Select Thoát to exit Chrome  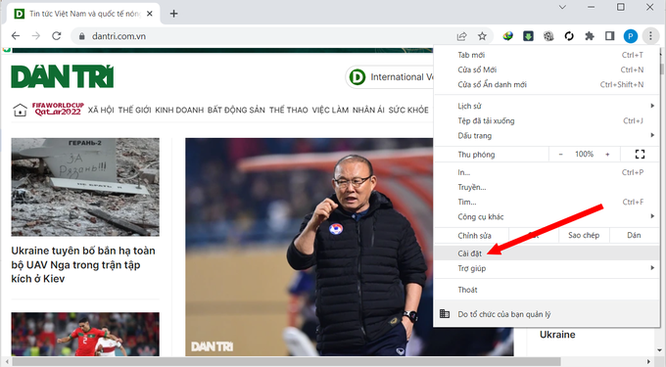[547, 290]
